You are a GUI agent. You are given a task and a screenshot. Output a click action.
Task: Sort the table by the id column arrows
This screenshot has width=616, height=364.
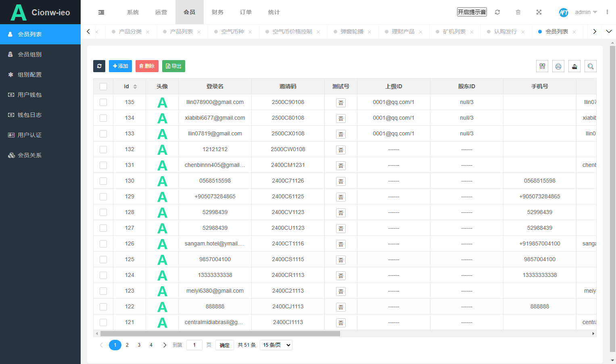(135, 87)
